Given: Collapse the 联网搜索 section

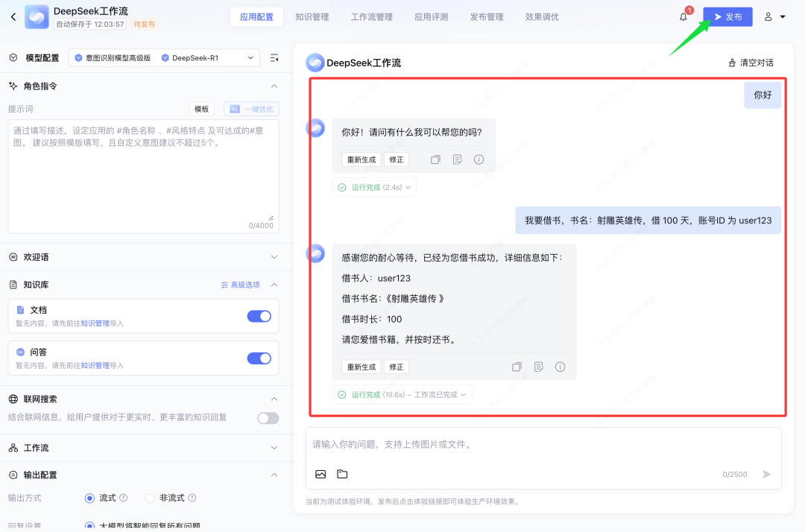Looking at the screenshot, I should [274, 399].
